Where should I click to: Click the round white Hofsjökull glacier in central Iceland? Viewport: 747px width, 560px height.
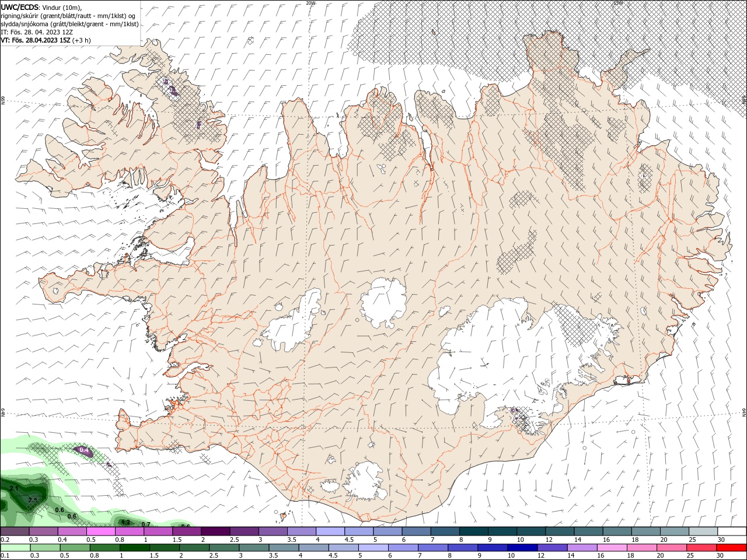point(383,303)
